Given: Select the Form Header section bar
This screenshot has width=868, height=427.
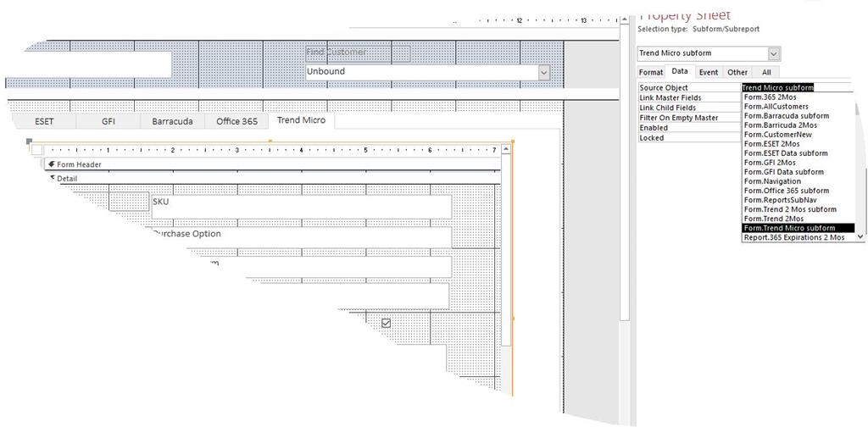Looking at the screenshot, I should [x=272, y=164].
